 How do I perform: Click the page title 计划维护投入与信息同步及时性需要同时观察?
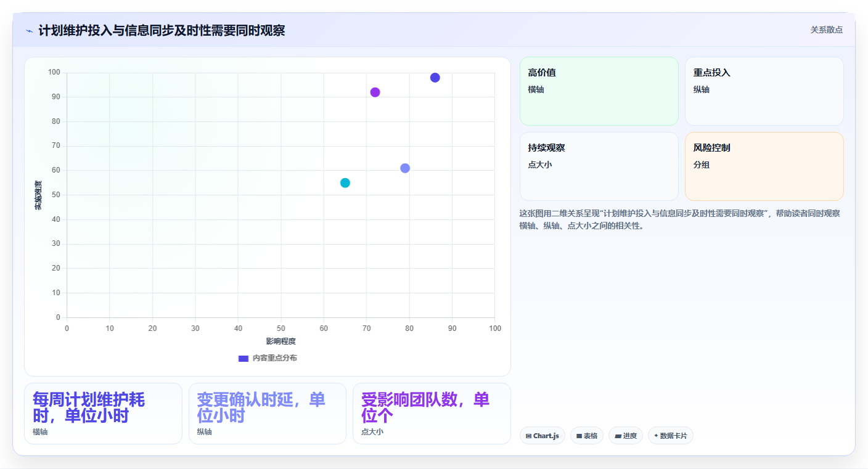tap(162, 31)
